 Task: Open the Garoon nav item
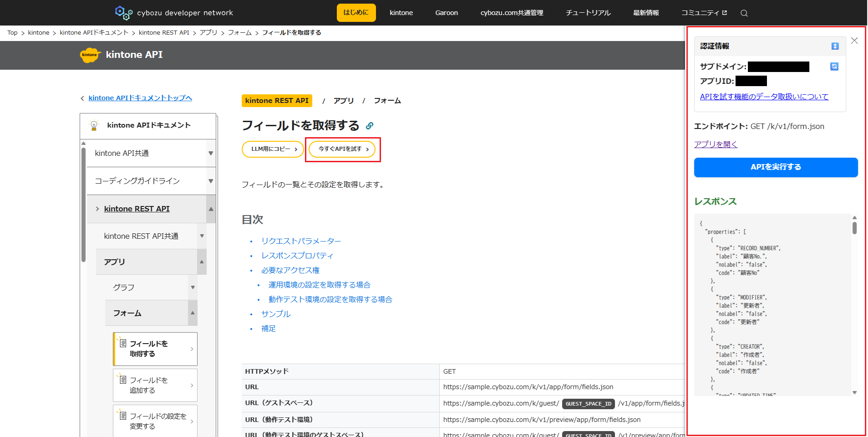click(x=447, y=13)
